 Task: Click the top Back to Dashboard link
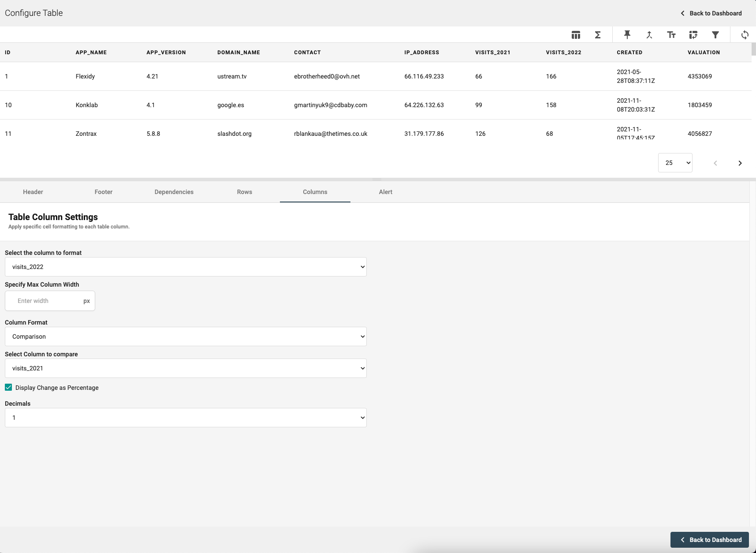point(711,13)
